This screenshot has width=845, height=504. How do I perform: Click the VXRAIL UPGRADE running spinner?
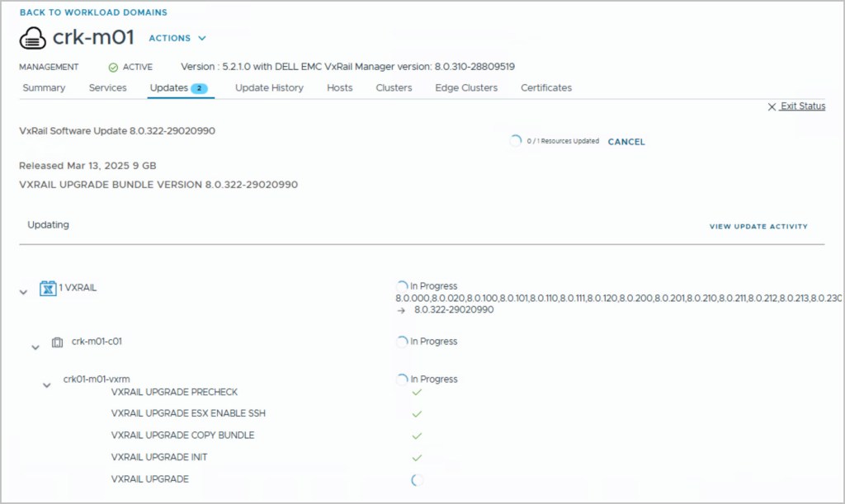[x=417, y=480]
